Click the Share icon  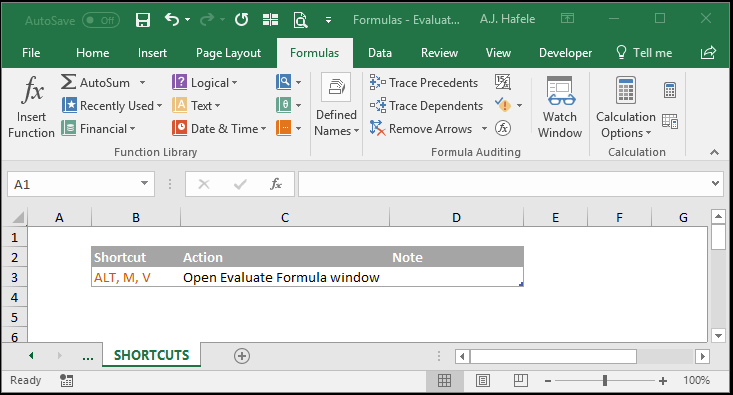(x=708, y=52)
